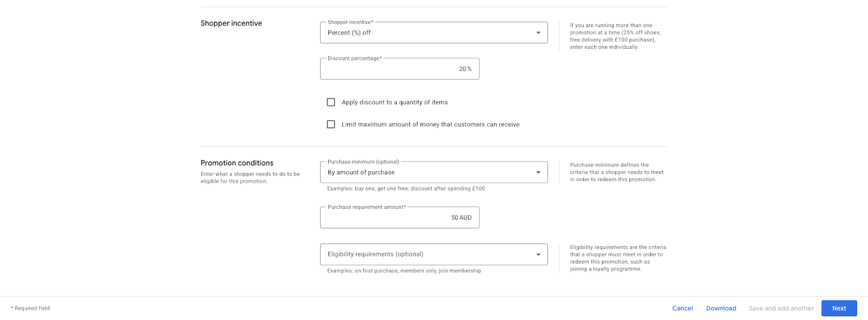Click the Promotion conditions section heading
Screen dimensions: 868x320
237,163
